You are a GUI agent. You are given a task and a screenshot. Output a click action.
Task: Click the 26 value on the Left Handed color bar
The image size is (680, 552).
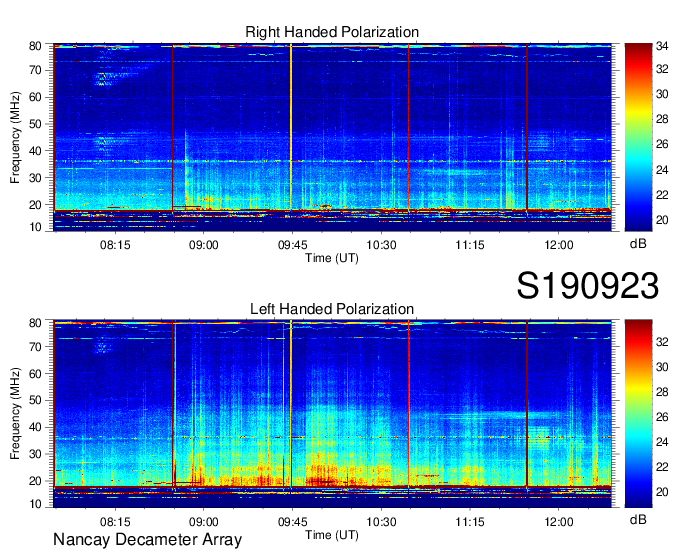[x=661, y=417]
